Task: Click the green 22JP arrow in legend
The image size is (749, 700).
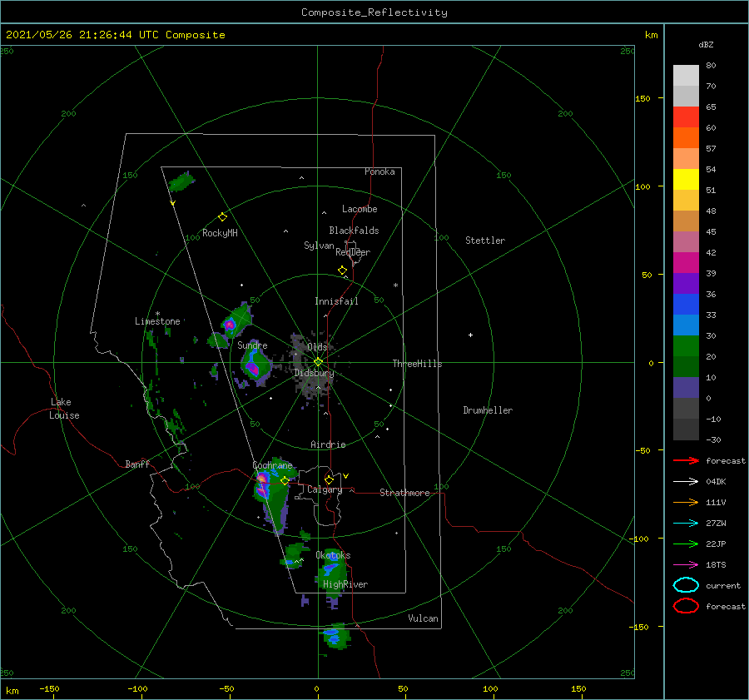Action: point(686,544)
